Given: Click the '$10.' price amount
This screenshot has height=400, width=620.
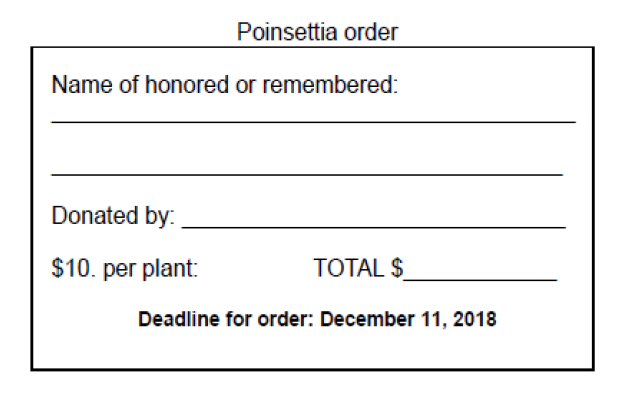Looking at the screenshot, I should pos(74,268).
